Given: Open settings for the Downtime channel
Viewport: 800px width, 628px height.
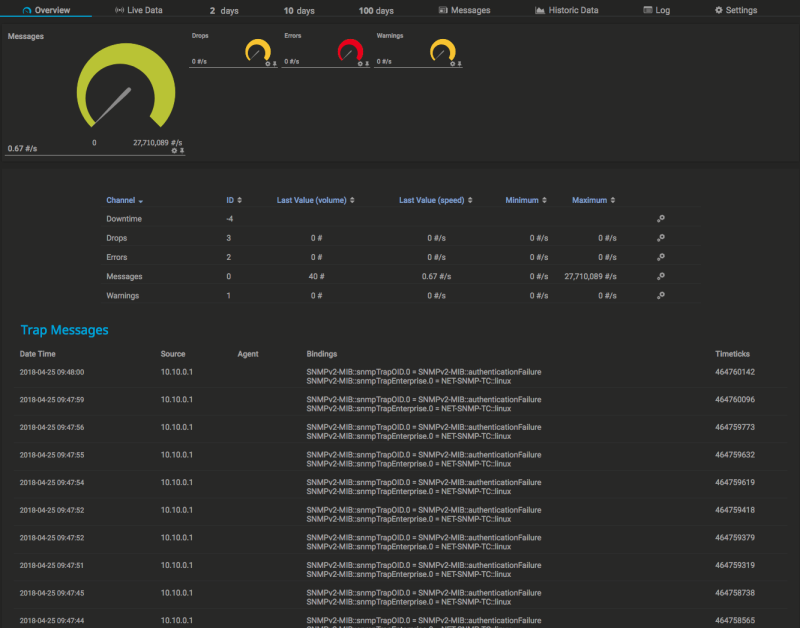Looking at the screenshot, I should point(660,219).
